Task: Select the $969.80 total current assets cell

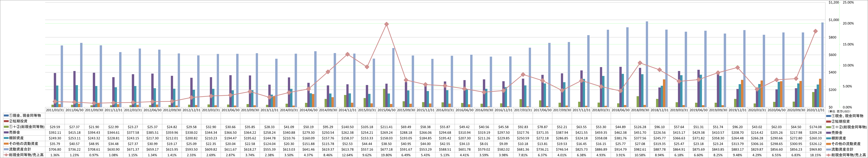Action: point(815,149)
